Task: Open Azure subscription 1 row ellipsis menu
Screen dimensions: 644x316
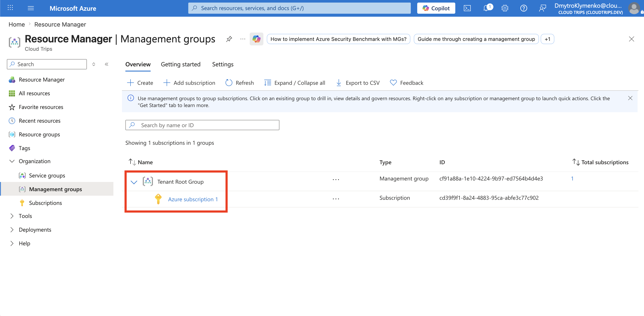Action: 336,199
